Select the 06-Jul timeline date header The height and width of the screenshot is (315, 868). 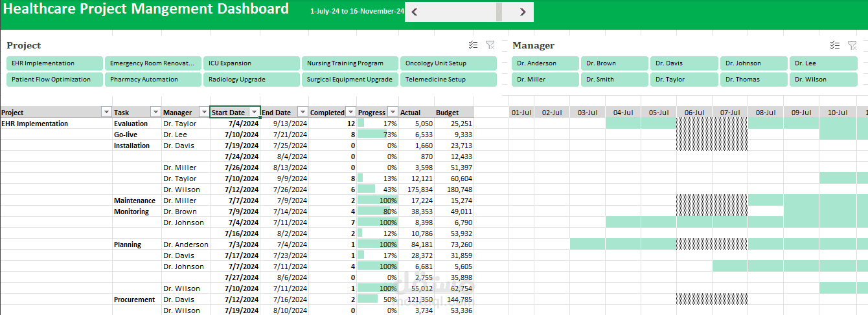pos(694,113)
